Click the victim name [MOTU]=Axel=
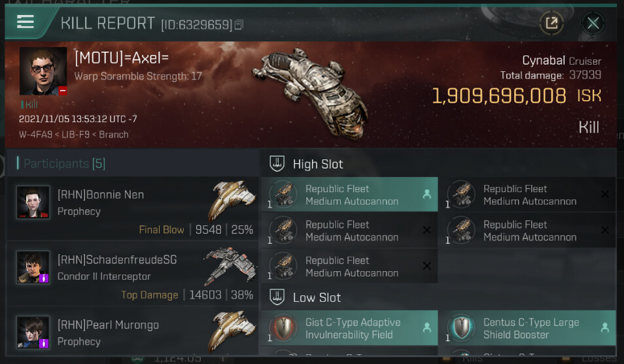The image size is (624, 364). pos(122,58)
